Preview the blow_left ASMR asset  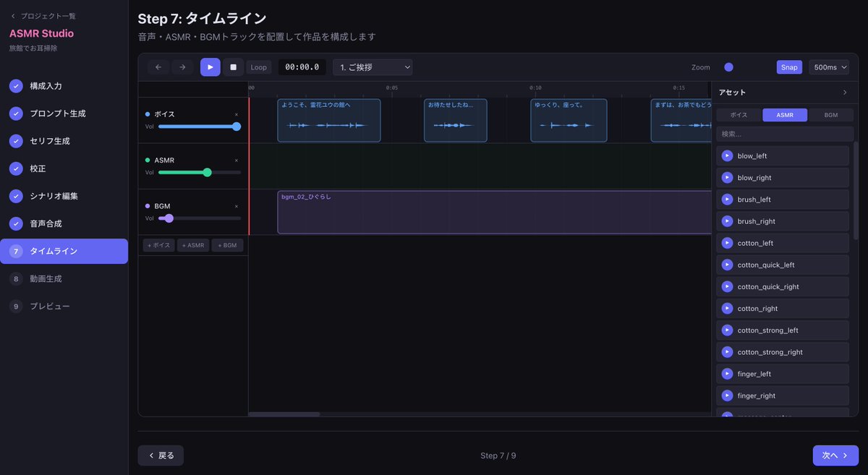[x=726, y=155]
